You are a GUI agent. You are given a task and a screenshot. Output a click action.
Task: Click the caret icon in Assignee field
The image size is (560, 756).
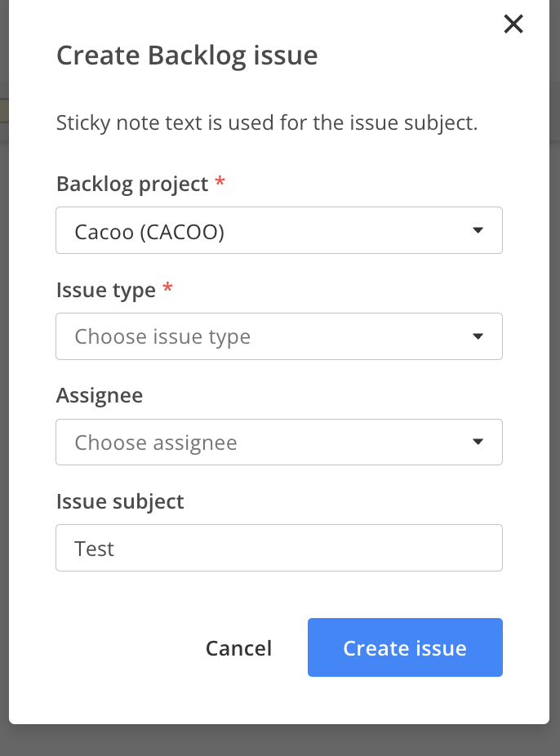[478, 442]
